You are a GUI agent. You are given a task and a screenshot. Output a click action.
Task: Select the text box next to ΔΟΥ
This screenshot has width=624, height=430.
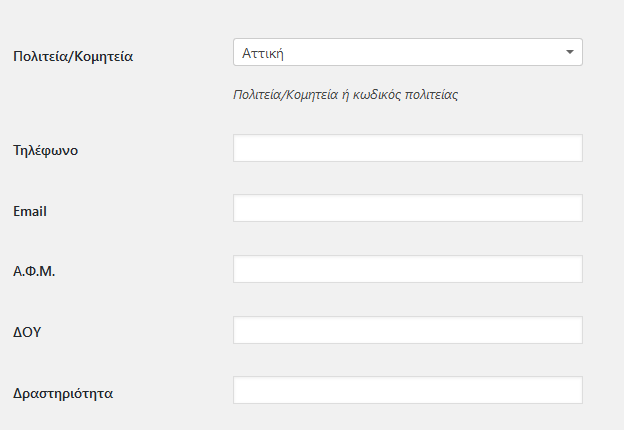(407, 330)
